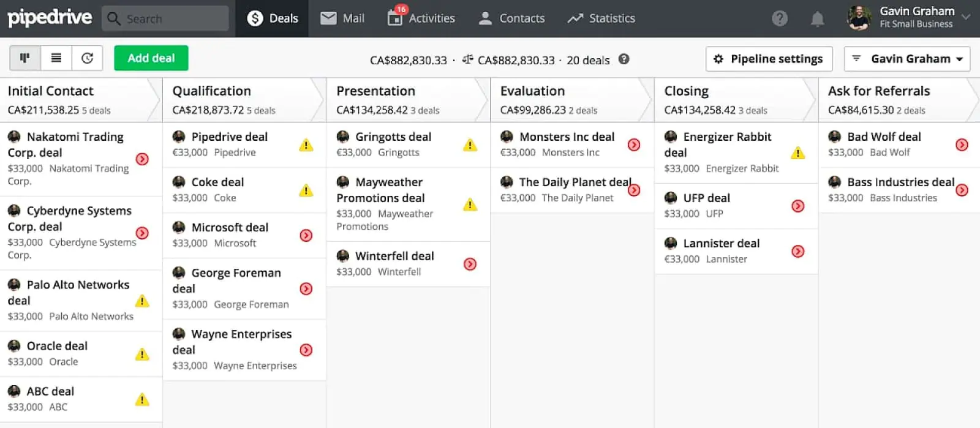Click the Pipedrive logo
The height and width of the screenshot is (428, 980).
[x=50, y=18]
